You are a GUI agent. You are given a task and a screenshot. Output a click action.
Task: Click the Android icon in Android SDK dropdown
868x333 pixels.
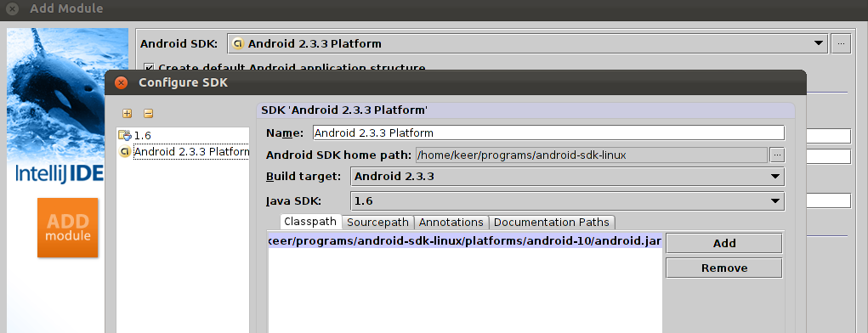[238, 43]
